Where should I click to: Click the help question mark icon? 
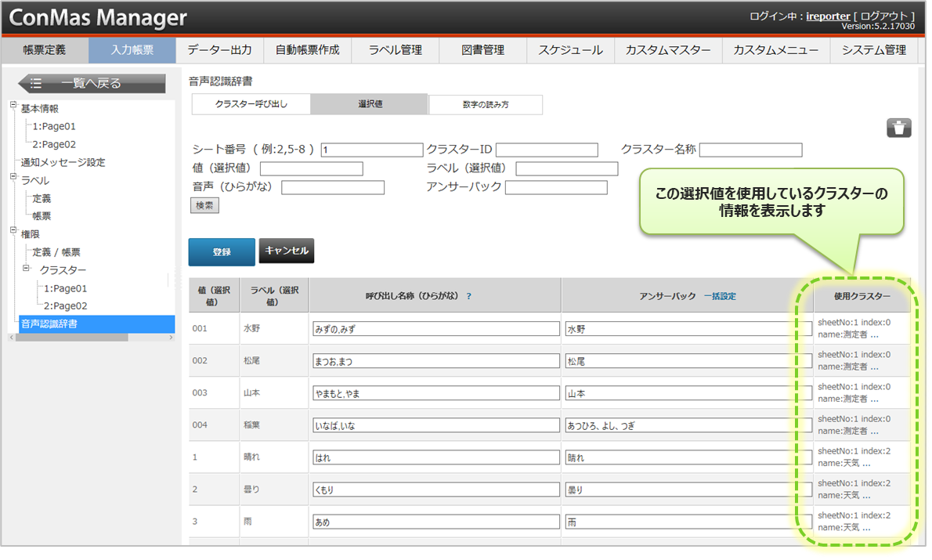pos(469,296)
